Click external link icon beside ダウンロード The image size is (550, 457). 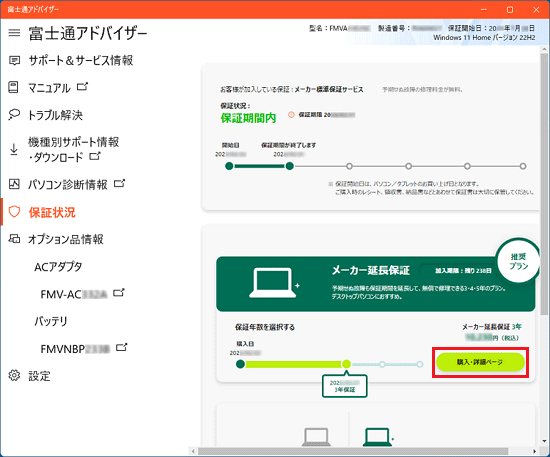(95, 156)
